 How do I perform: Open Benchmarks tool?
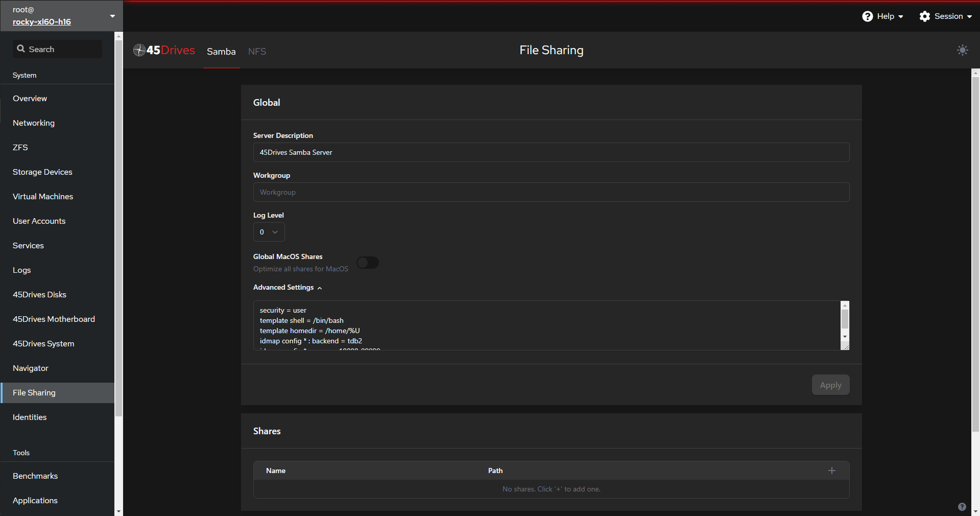[57, 476]
